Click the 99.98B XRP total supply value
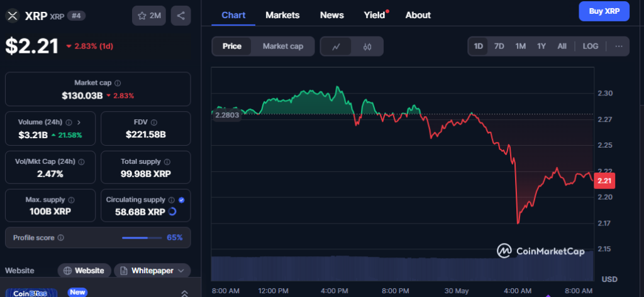Image resolution: width=644 pixels, height=297 pixels. (146, 173)
